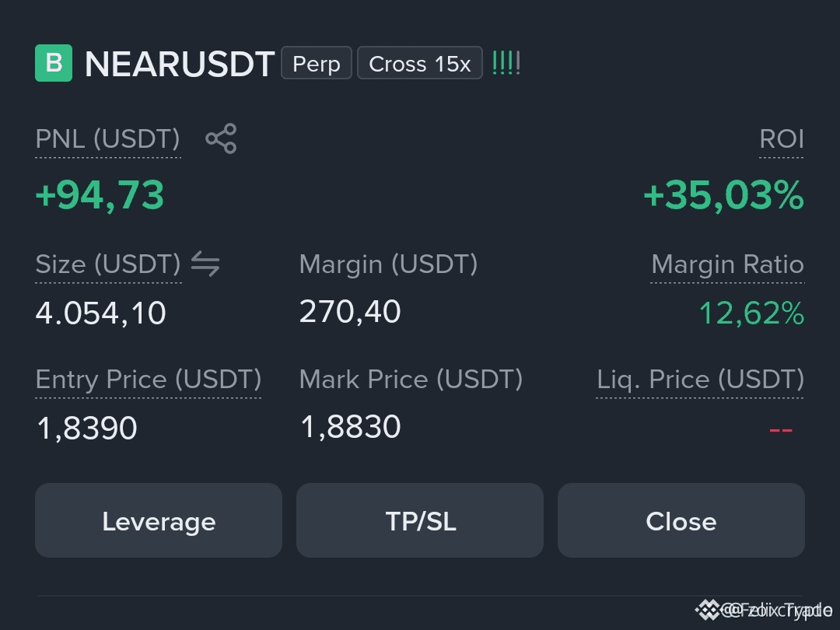This screenshot has height=630, width=840.
Task: Click the Margin Ratio label
Action: [727, 264]
